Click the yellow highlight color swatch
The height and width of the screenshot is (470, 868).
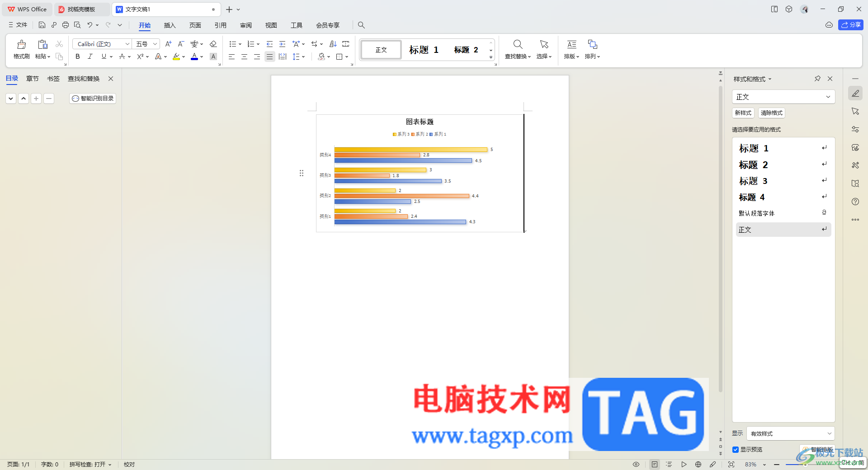[x=176, y=56]
